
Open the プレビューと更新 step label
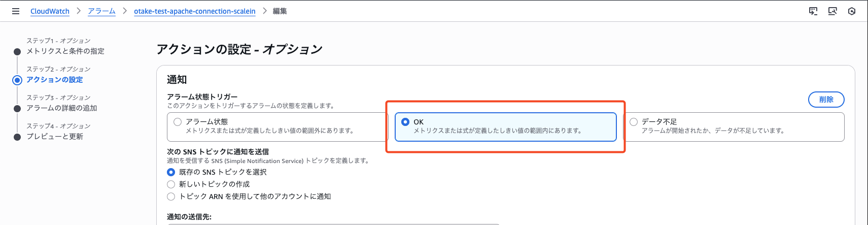[55, 137]
